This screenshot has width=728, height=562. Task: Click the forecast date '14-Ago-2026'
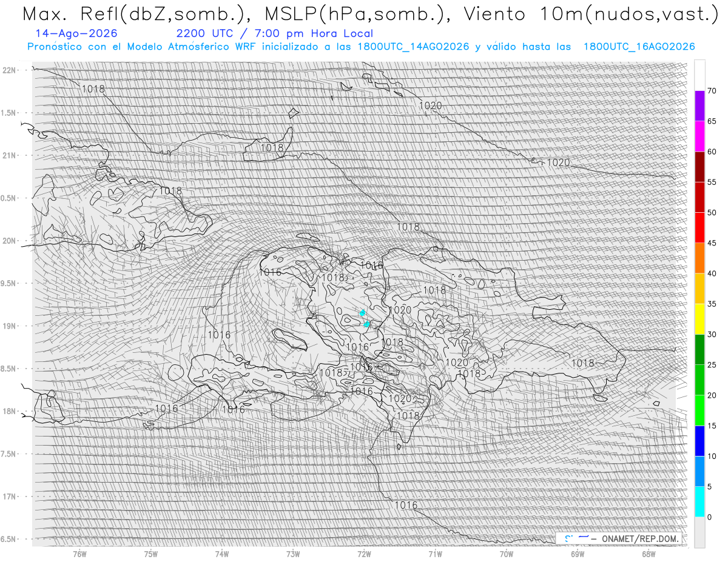pos(76,34)
